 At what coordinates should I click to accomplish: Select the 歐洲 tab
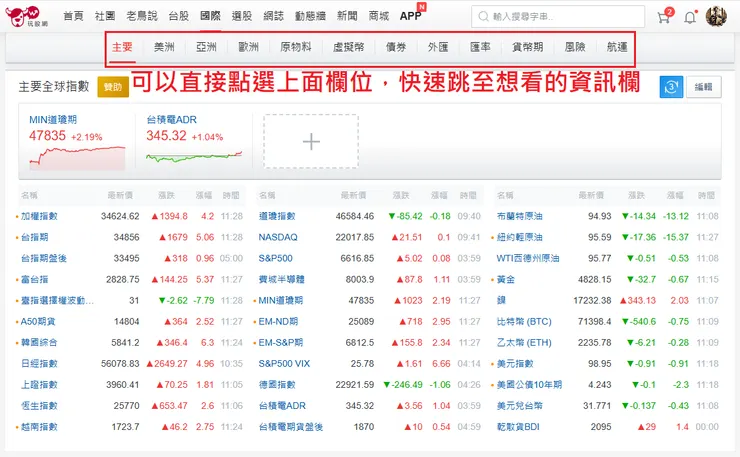(x=248, y=47)
